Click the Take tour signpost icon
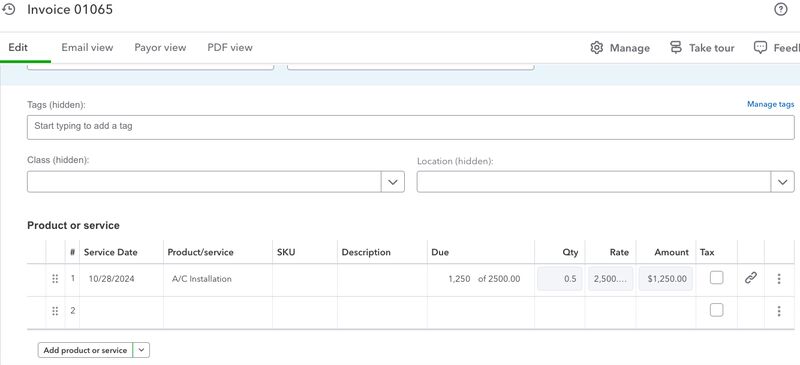The height and width of the screenshot is (365, 800). 676,47
